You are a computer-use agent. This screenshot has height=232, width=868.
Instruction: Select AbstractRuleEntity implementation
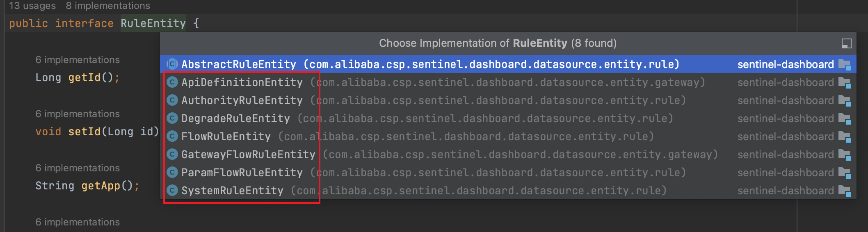508,64
